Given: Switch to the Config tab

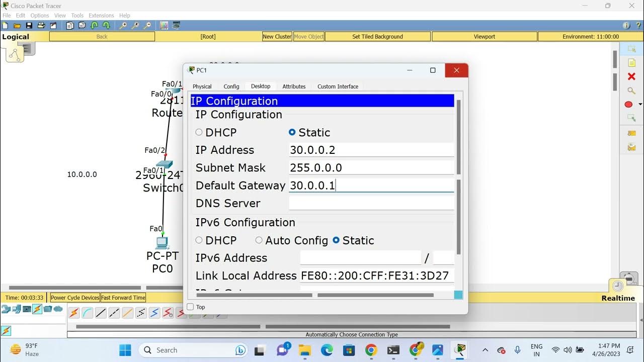Looking at the screenshot, I should coord(231,86).
